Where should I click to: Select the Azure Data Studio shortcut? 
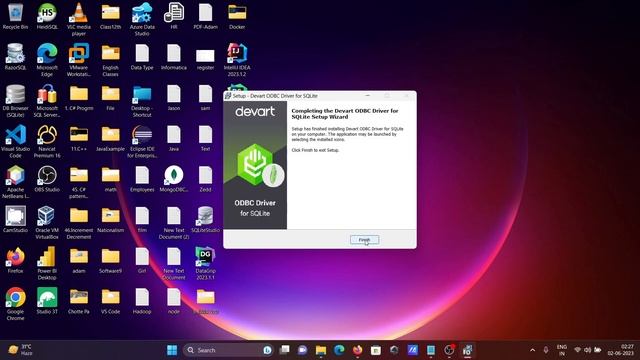pos(142,19)
